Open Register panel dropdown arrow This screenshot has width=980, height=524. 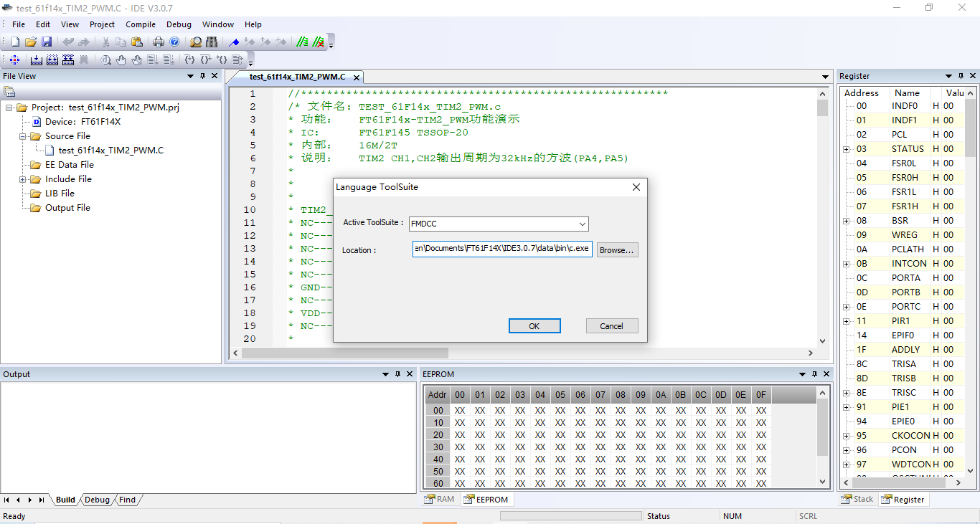coord(948,76)
